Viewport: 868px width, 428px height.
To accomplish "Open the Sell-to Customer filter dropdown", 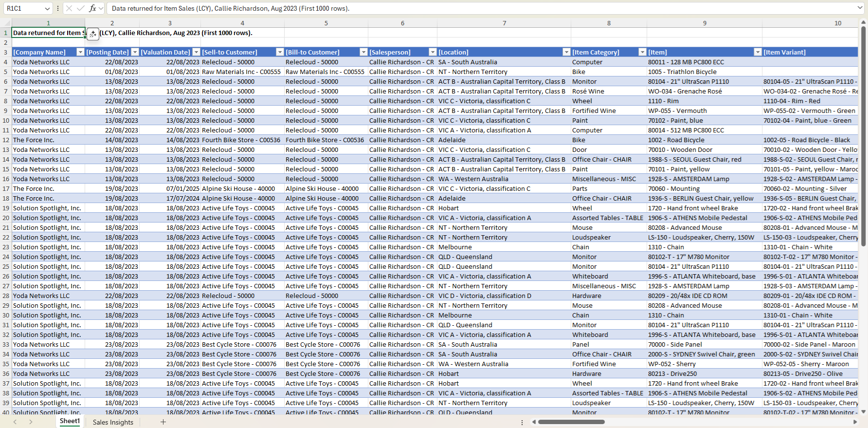I will [279, 52].
